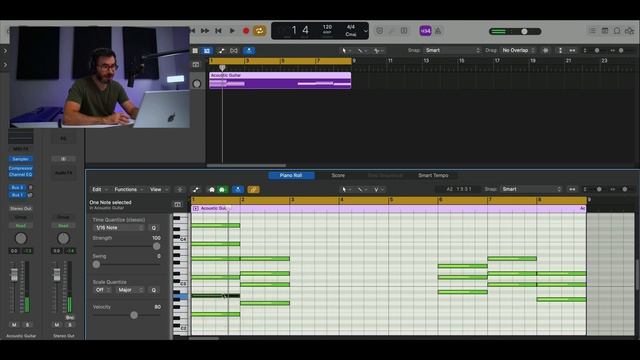Open the Loop Browser icon
The width and height of the screenshot is (640, 360).
[x=617, y=31]
